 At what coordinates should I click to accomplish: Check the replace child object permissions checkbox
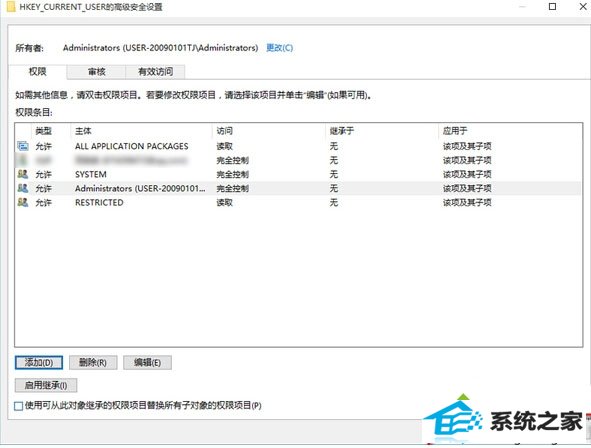click(x=18, y=406)
